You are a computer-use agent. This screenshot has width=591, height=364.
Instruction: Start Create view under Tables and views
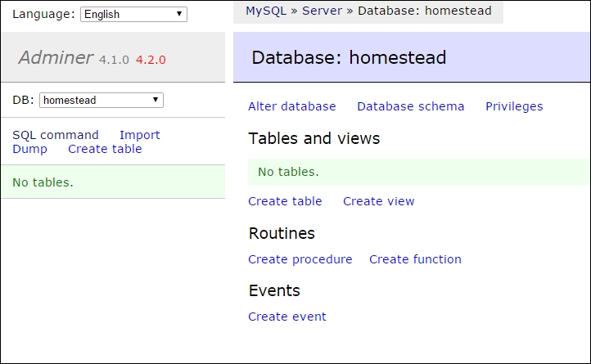tap(378, 201)
